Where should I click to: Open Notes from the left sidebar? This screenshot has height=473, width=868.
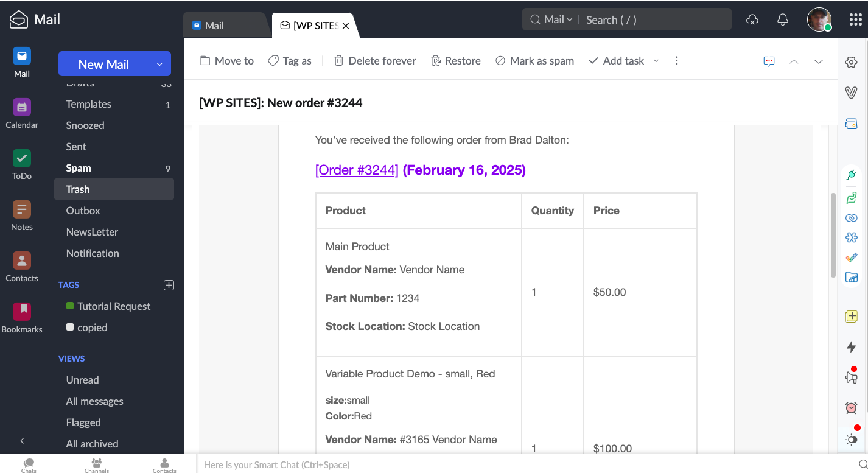22,210
